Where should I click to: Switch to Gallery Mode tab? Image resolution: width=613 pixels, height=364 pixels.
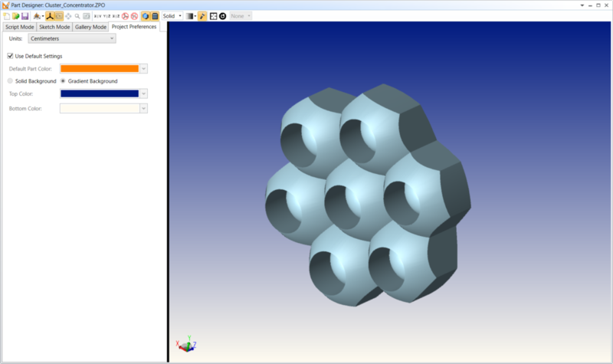[x=90, y=27]
